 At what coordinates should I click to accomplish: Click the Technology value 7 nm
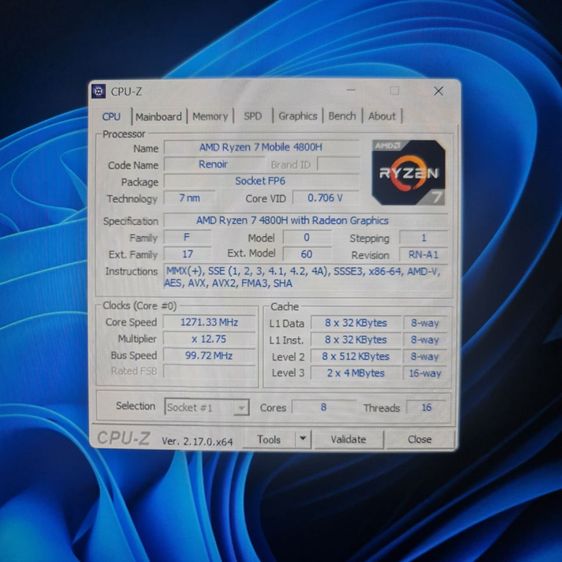click(190, 198)
